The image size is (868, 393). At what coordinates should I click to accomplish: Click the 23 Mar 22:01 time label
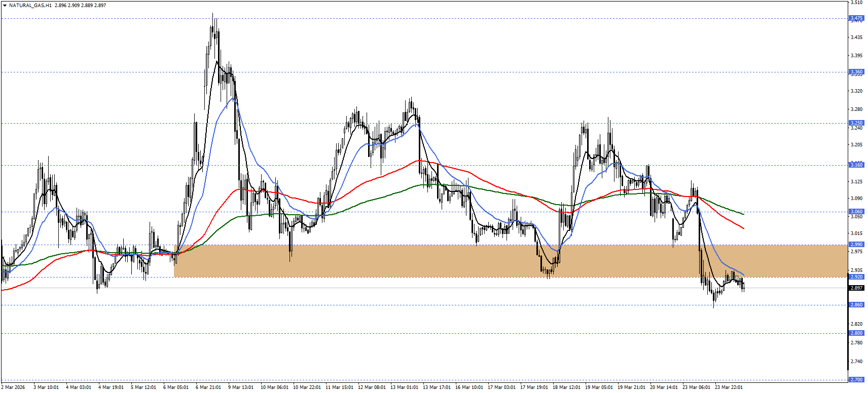(x=729, y=387)
